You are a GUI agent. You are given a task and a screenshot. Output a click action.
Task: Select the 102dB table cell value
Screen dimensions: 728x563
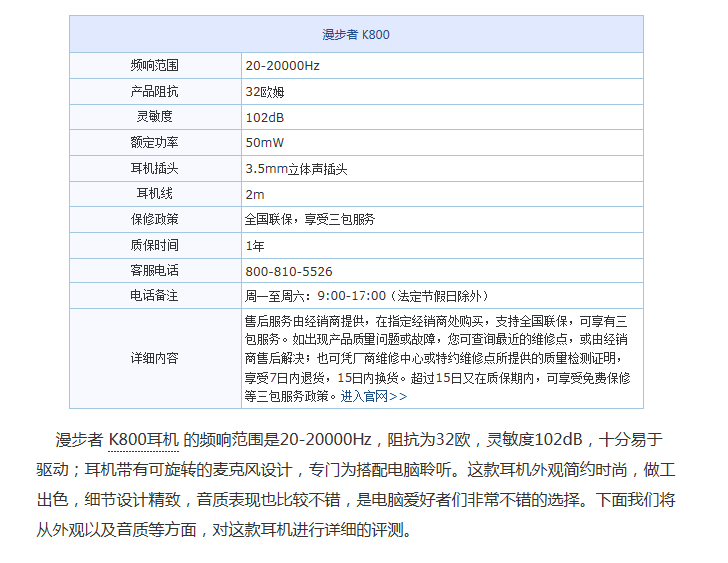(265, 117)
